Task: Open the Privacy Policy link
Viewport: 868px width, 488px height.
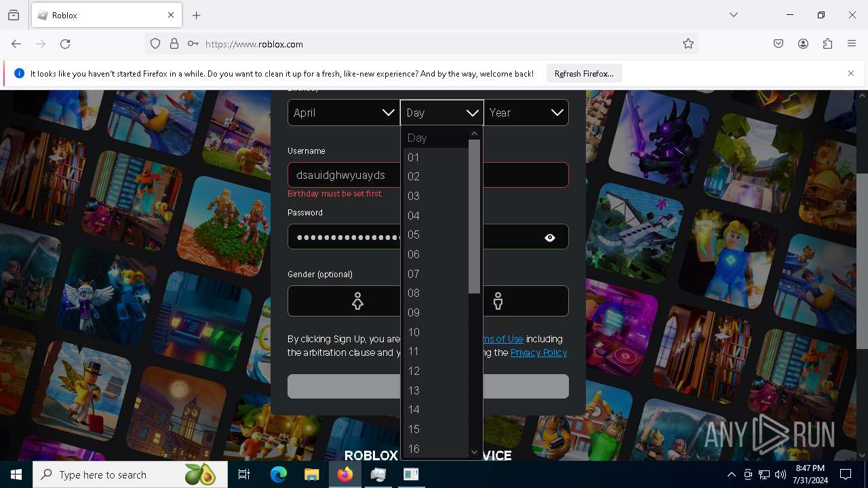Action: pyautogui.click(x=538, y=352)
